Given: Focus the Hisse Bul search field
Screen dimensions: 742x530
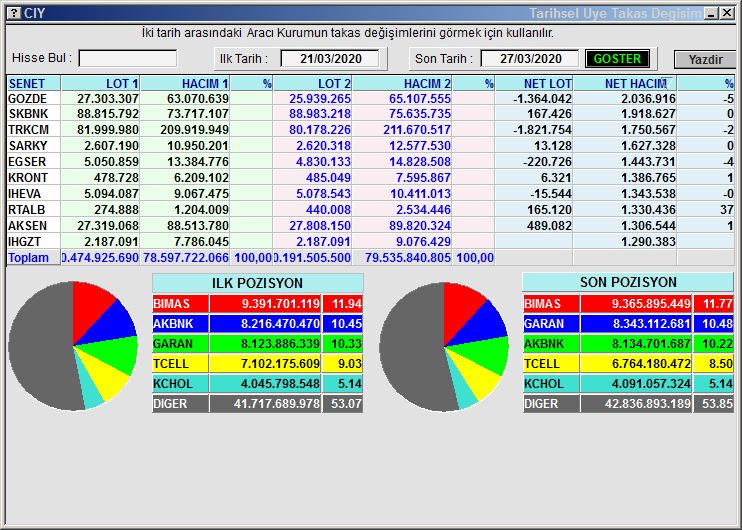Looking at the screenshot, I should click(x=127, y=58).
